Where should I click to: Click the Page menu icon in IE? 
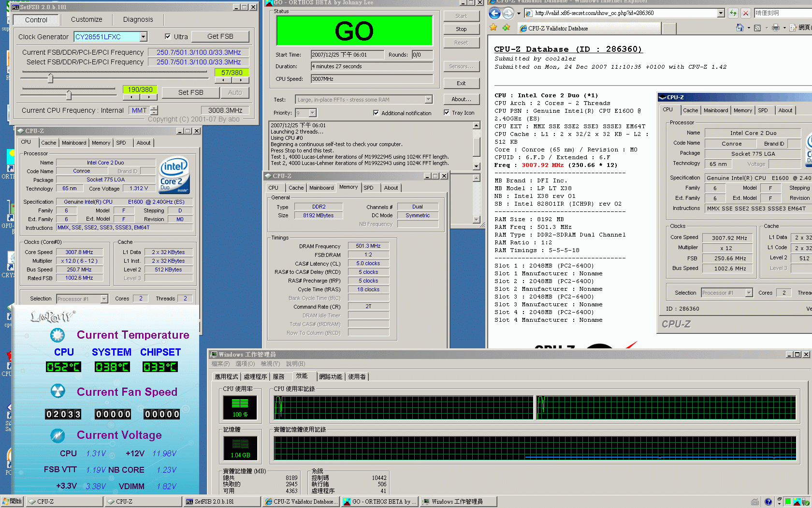pyautogui.click(x=793, y=28)
